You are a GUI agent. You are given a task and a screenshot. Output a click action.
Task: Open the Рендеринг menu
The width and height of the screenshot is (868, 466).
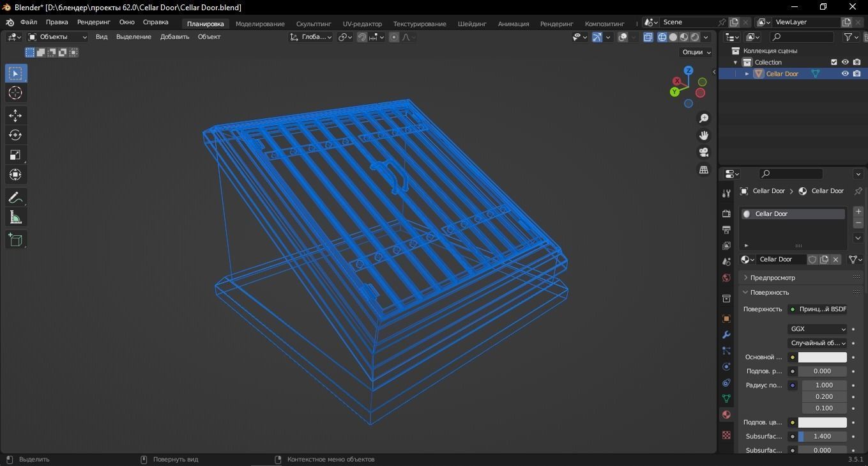(93, 22)
